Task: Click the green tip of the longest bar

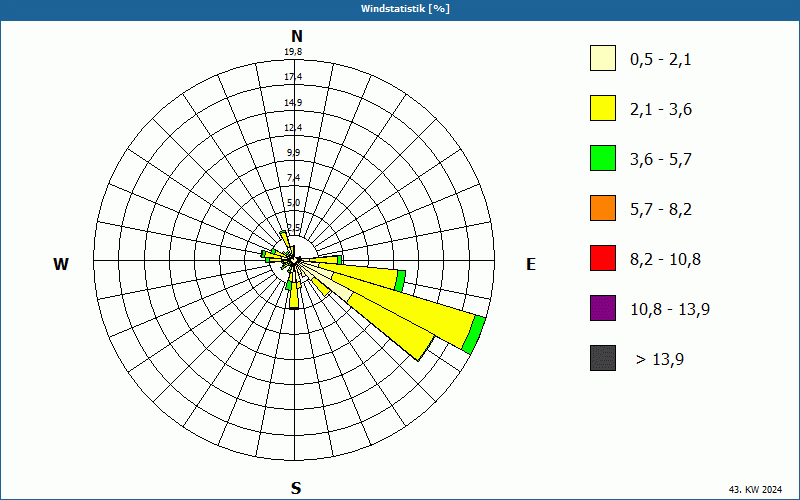Action: (474, 335)
